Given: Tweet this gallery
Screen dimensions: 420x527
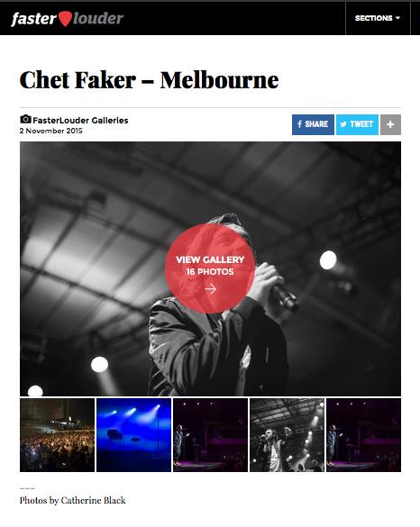Looking at the screenshot, I should coord(357,124).
